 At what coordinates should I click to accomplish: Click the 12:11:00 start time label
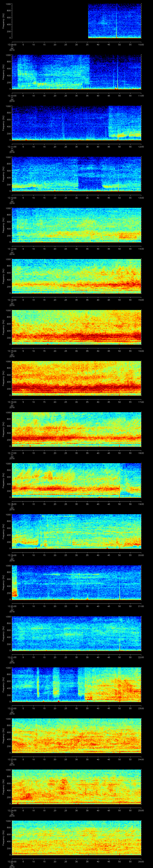12,147
